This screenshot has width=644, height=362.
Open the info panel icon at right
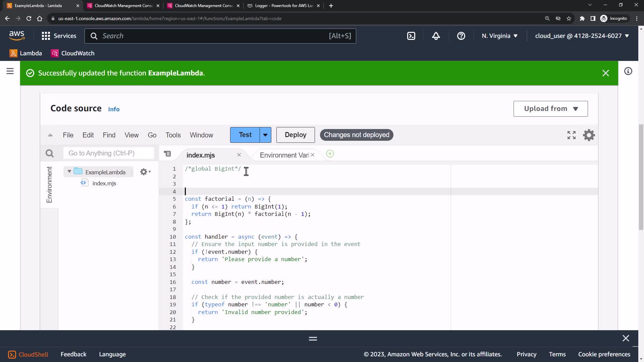pos(628,71)
